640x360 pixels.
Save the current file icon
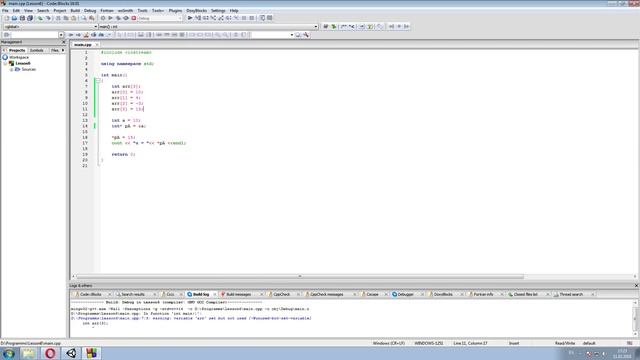[x=22, y=18]
